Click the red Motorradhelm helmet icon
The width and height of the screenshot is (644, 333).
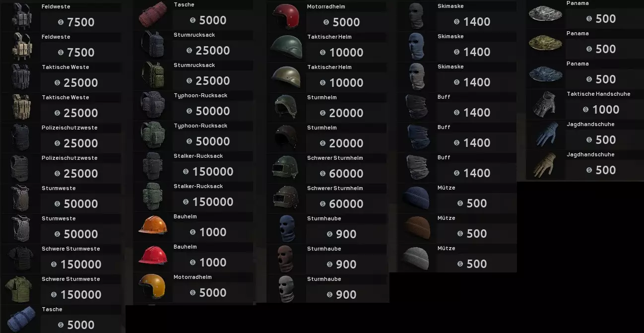(286, 16)
